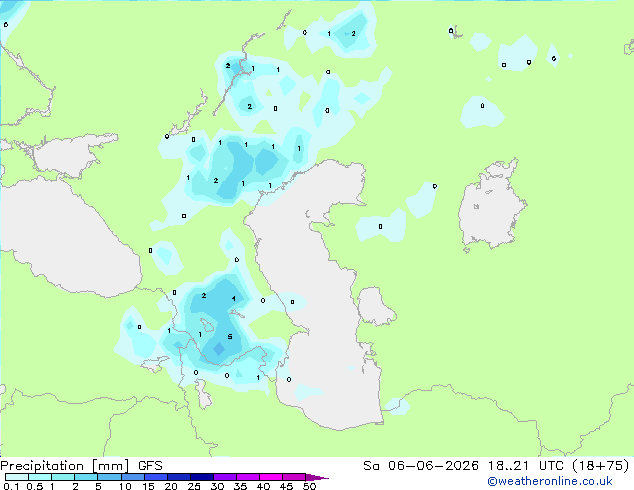634x490 pixels.
Task: Click the 20–25 mm legend color box
Action: click(179, 477)
